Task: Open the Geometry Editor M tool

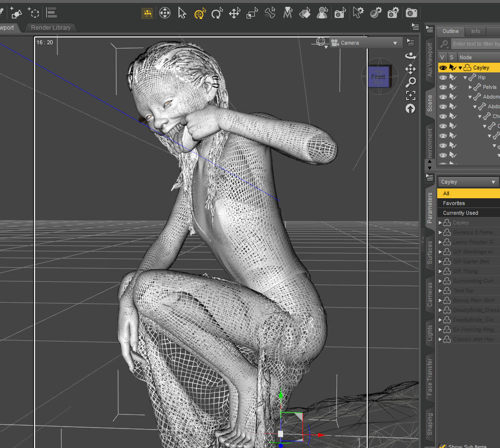Action: pos(287,13)
